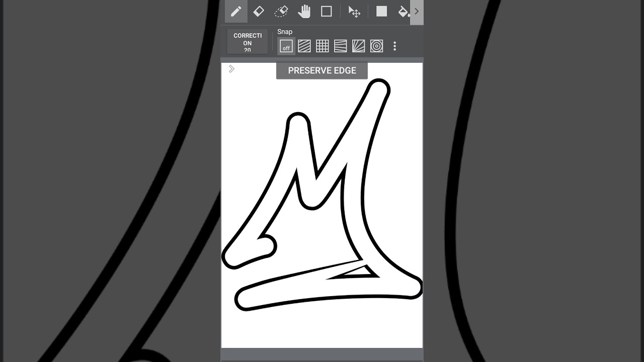Click the Preserve Edge label
This screenshot has height=362, width=644.
tap(322, 70)
